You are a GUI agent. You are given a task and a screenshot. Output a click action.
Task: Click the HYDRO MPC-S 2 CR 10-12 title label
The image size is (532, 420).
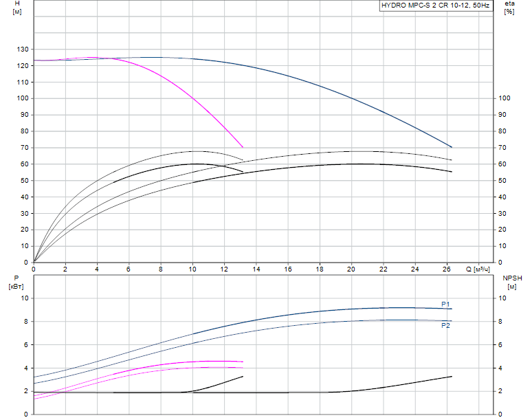pos(436,5)
